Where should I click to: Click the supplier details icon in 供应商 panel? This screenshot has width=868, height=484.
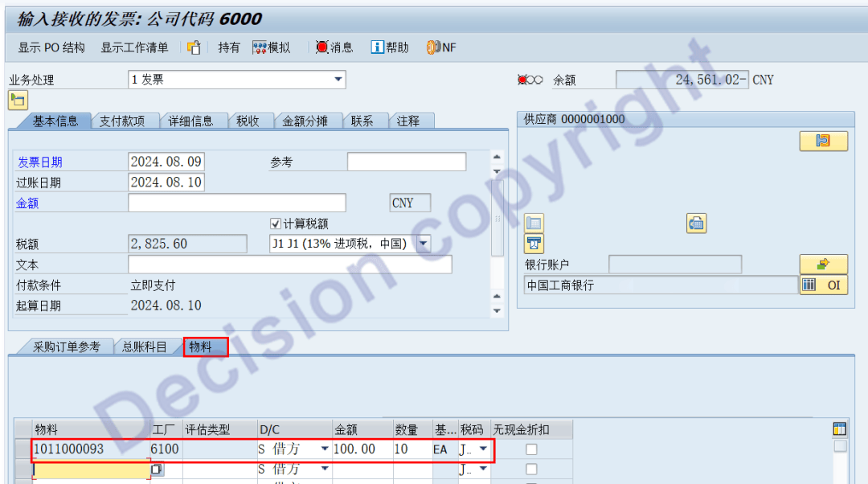point(823,141)
